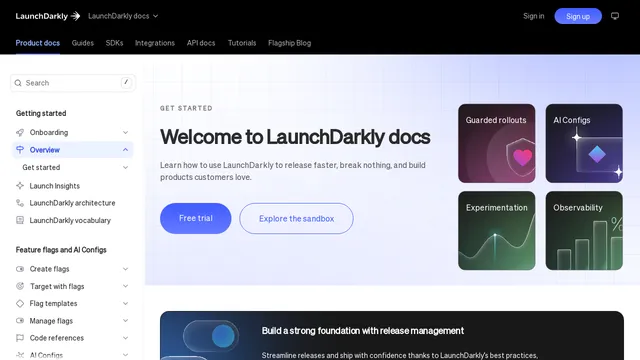Open the Guarded rollouts card
This screenshot has width=640, height=360.
coord(496,143)
